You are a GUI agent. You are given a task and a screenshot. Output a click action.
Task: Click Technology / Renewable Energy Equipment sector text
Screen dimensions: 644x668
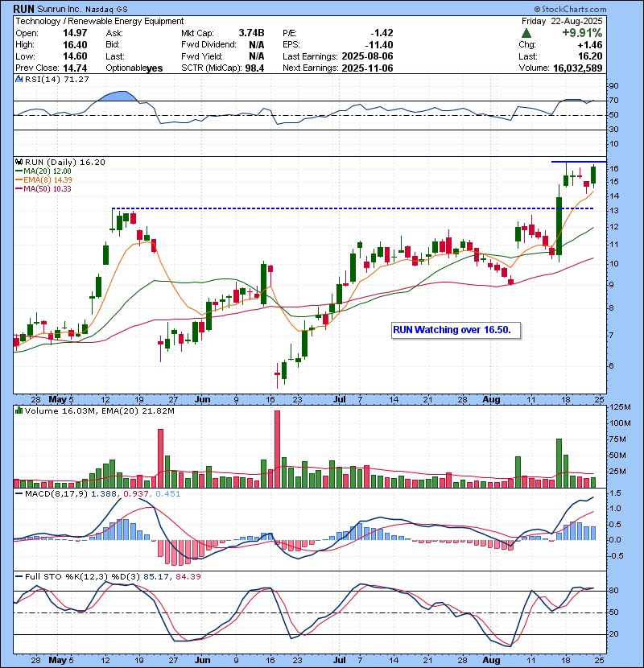(x=100, y=21)
